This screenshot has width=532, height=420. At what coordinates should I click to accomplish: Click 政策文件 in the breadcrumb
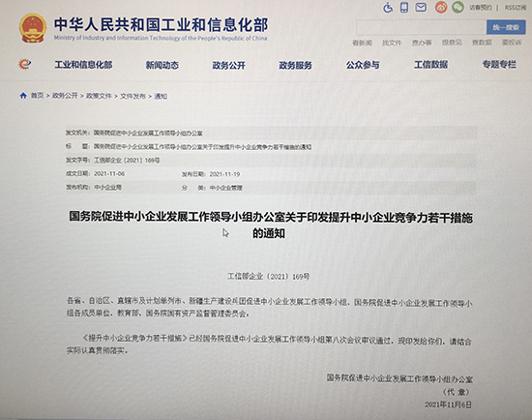(99, 96)
